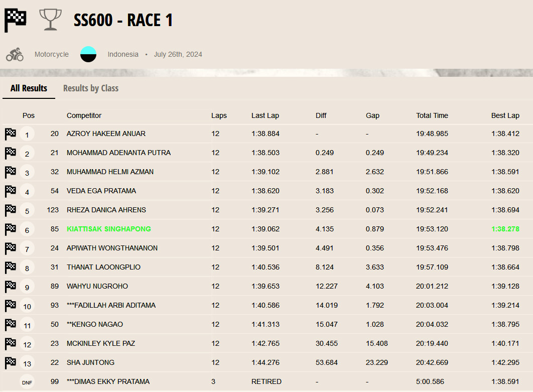Screen dimensions: 533x392
Task: Select competitor Kiattisak Singhapong
Action: pyautogui.click(x=108, y=229)
